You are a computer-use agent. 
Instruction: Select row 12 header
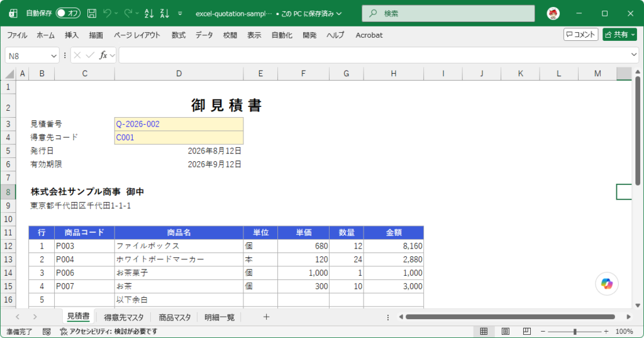coord(8,246)
